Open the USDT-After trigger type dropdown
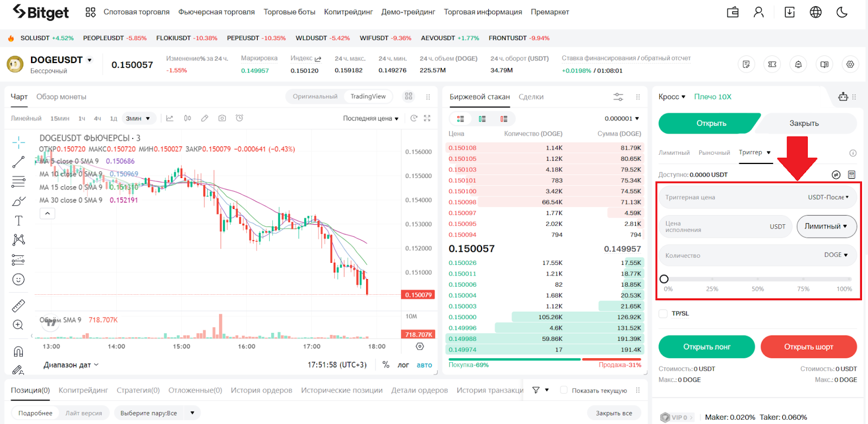The height and width of the screenshot is (424, 868). tap(828, 197)
